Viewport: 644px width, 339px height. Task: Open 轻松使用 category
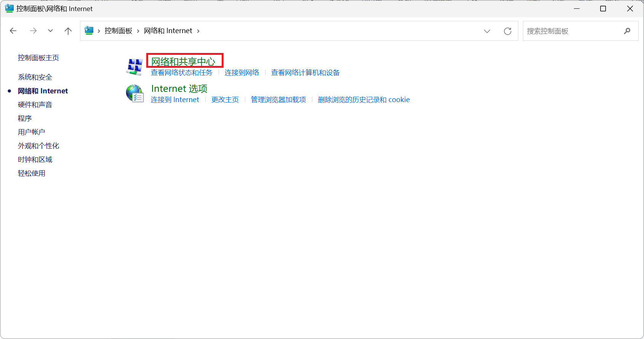tap(32, 173)
